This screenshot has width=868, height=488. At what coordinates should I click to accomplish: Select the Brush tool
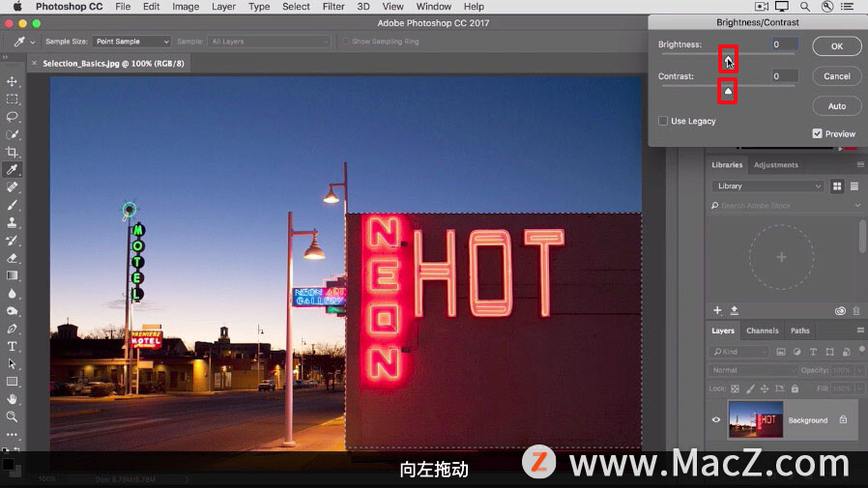click(12, 205)
